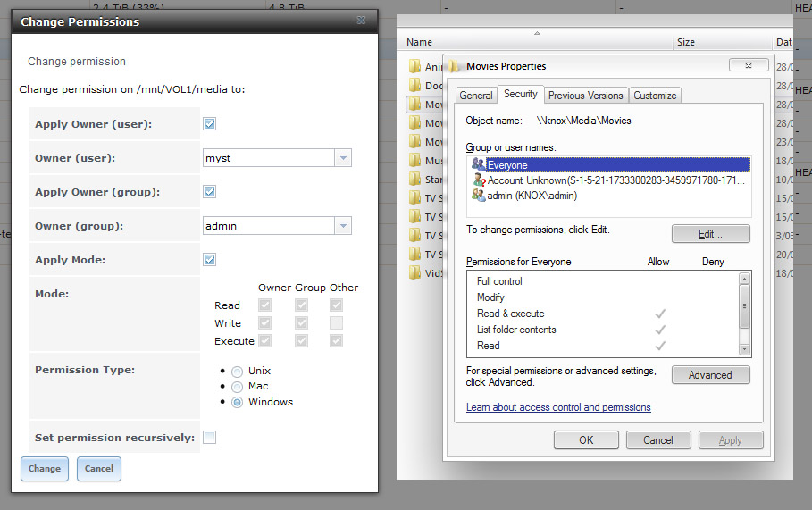The image size is (812, 510).
Task: Select the Mac permission type
Action: pos(237,387)
